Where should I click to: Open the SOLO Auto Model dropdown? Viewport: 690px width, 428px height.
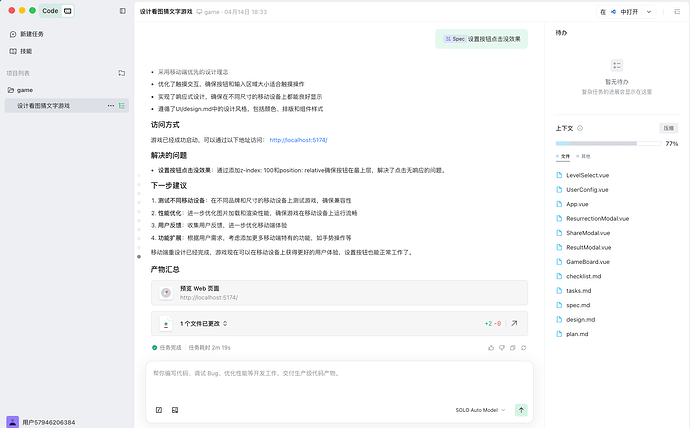click(x=480, y=410)
